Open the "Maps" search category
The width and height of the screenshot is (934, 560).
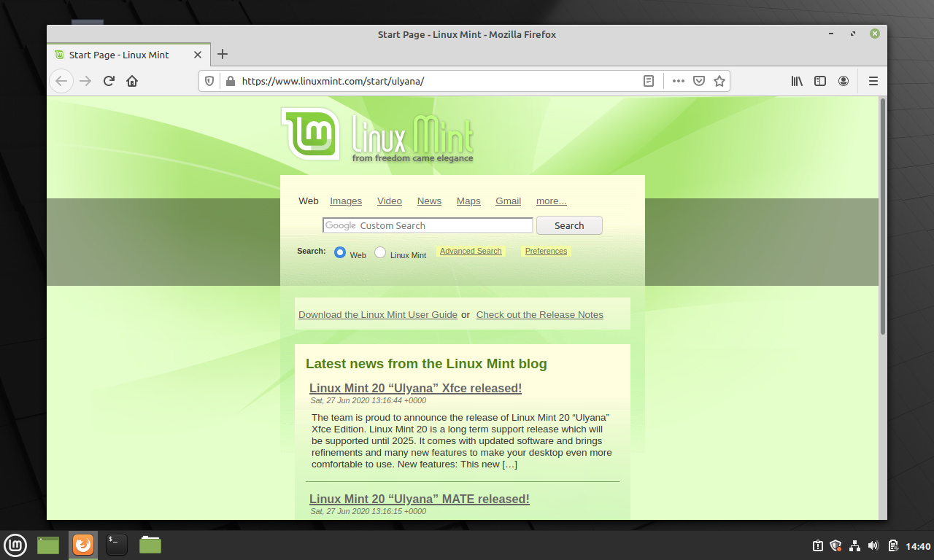468,201
